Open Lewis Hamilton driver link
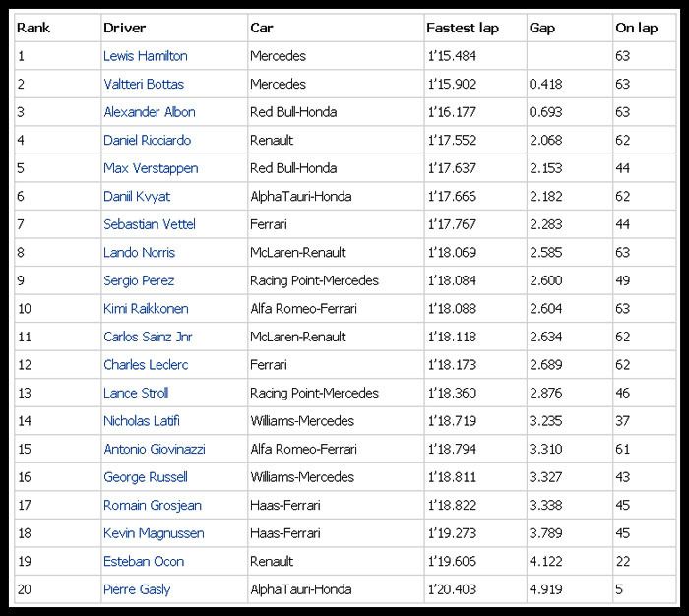The image size is (689, 616). click(146, 56)
